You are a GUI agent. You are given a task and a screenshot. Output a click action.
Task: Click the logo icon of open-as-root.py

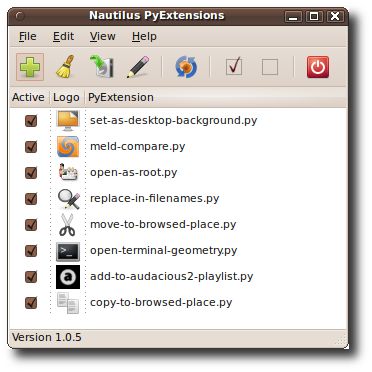pyautogui.click(x=68, y=172)
